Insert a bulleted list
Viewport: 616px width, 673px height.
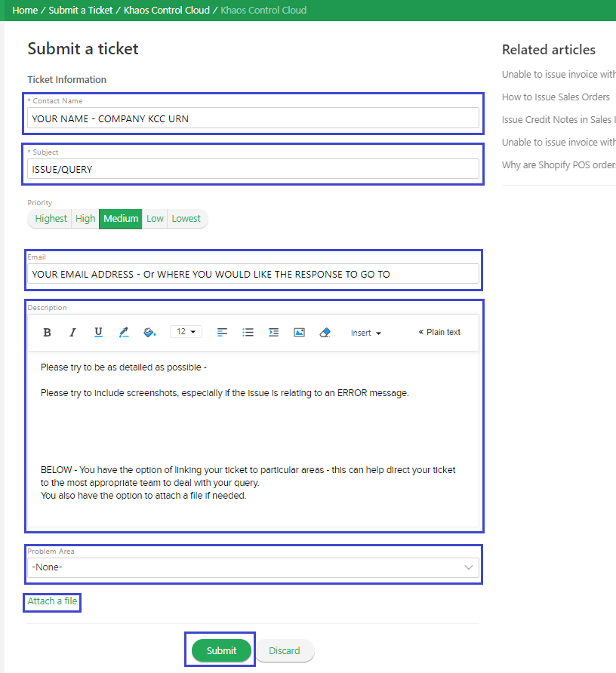(248, 333)
